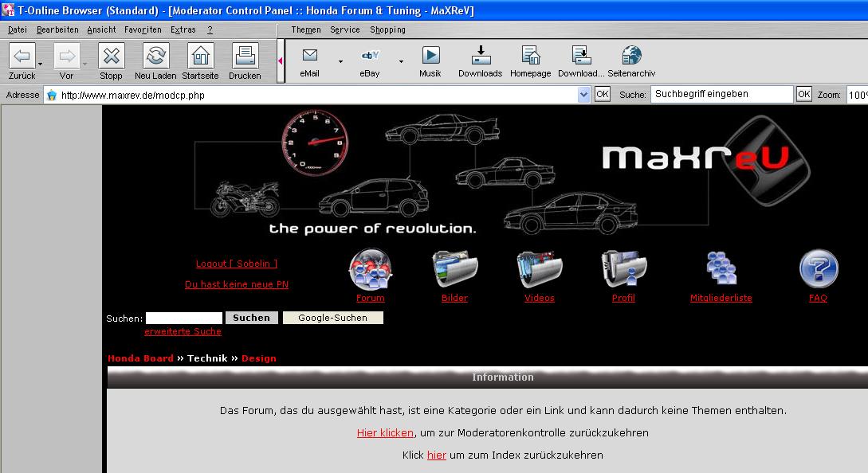Go to Startseite home icon
Screen dimensions: 868x473
pyautogui.click(x=200, y=57)
